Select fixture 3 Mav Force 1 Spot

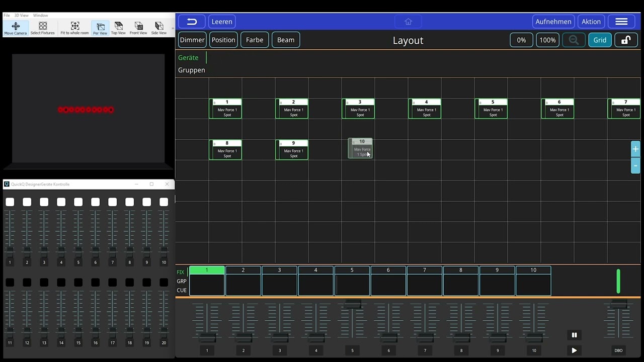coord(358,109)
